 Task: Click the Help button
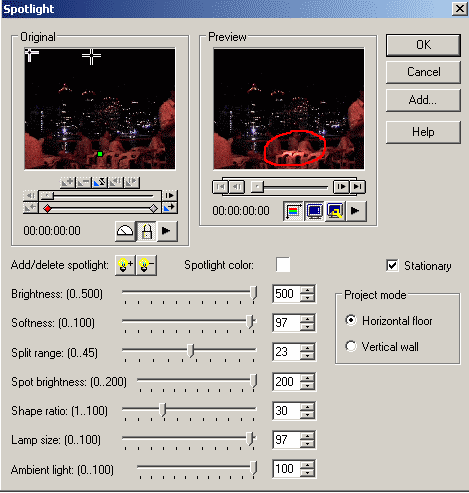[x=423, y=132]
